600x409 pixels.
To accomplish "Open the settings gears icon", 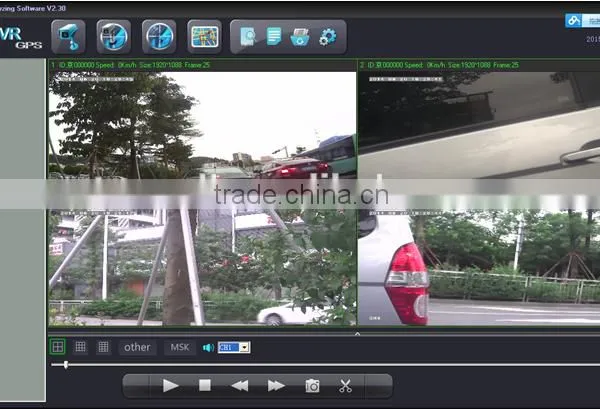I will [328, 37].
